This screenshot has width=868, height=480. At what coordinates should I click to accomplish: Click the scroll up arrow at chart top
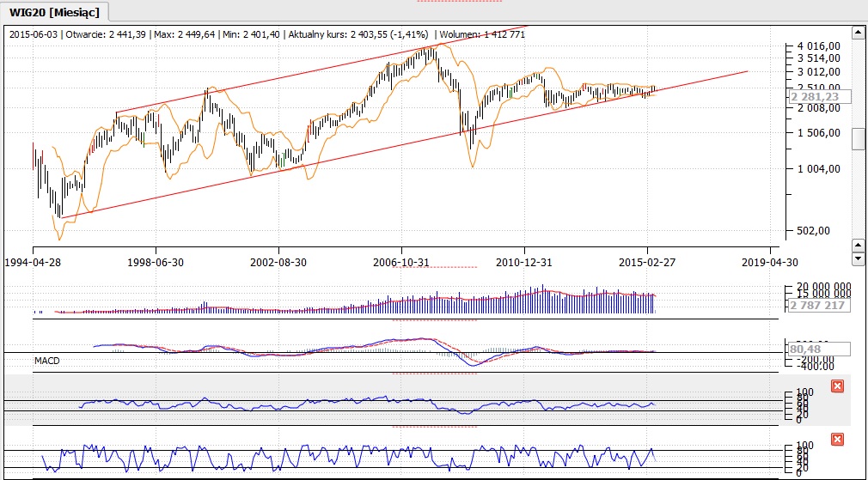pyautogui.click(x=857, y=33)
